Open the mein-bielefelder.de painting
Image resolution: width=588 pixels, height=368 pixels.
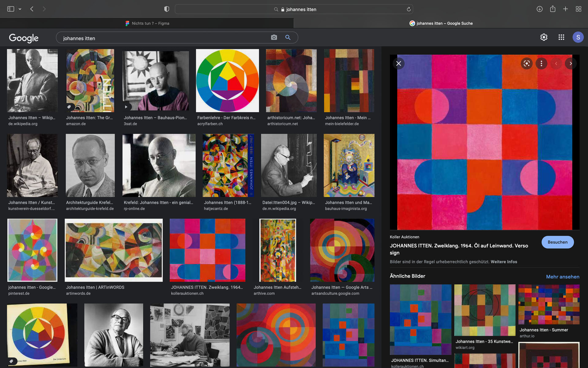tap(349, 81)
